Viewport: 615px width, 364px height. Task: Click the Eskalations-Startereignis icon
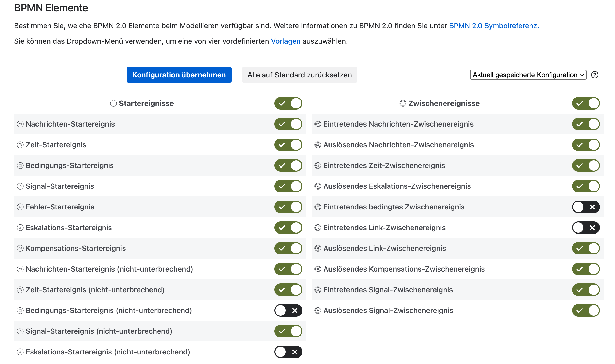20,228
